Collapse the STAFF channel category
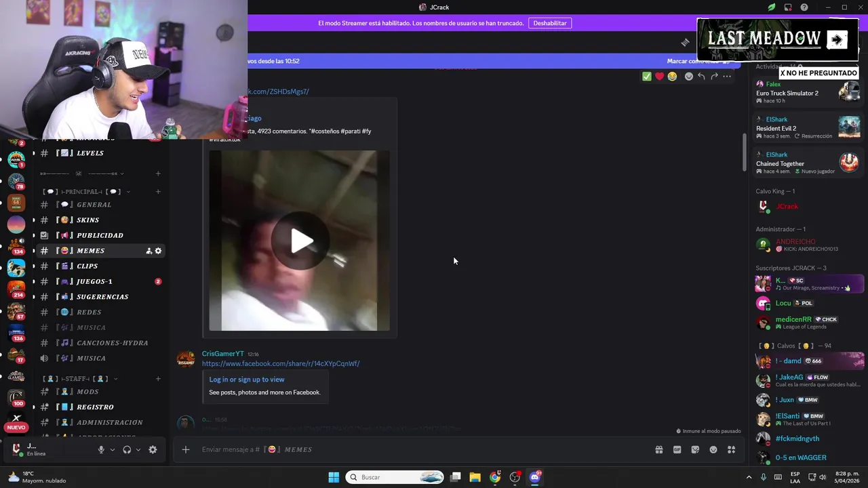This screenshot has height=488, width=868. tap(81, 379)
